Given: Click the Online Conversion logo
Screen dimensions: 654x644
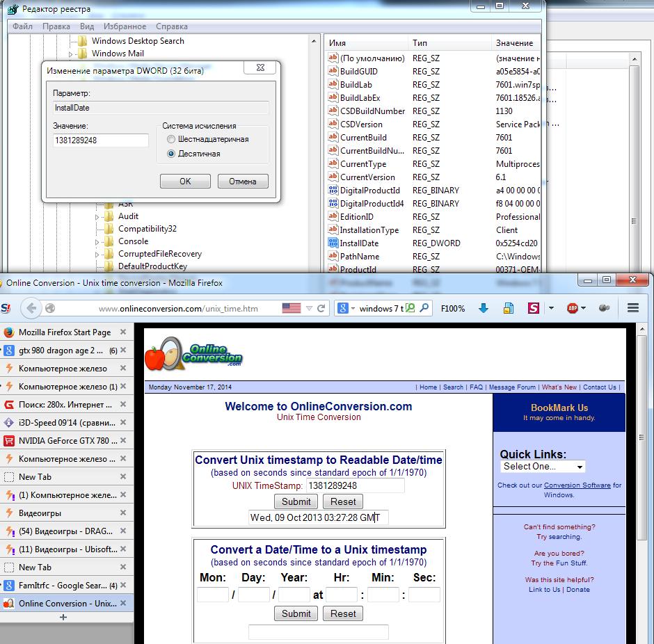Looking at the screenshot, I should pyautogui.click(x=193, y=354).
